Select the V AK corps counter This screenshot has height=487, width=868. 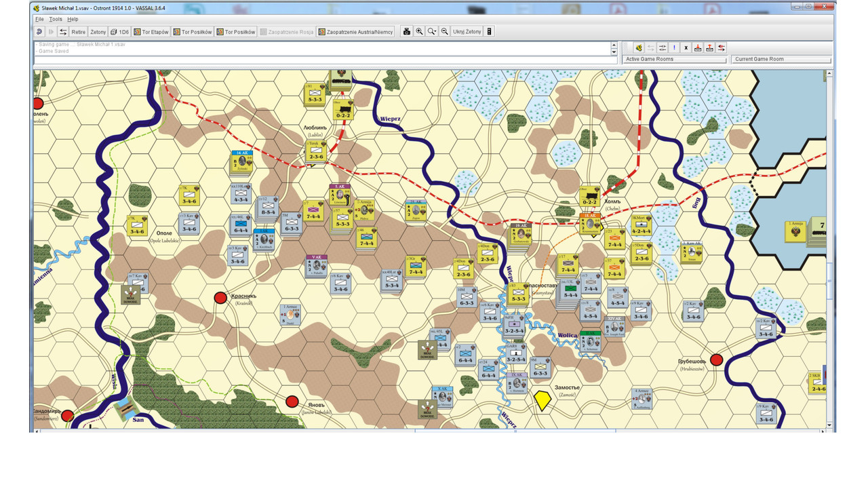tap(316, 266)
